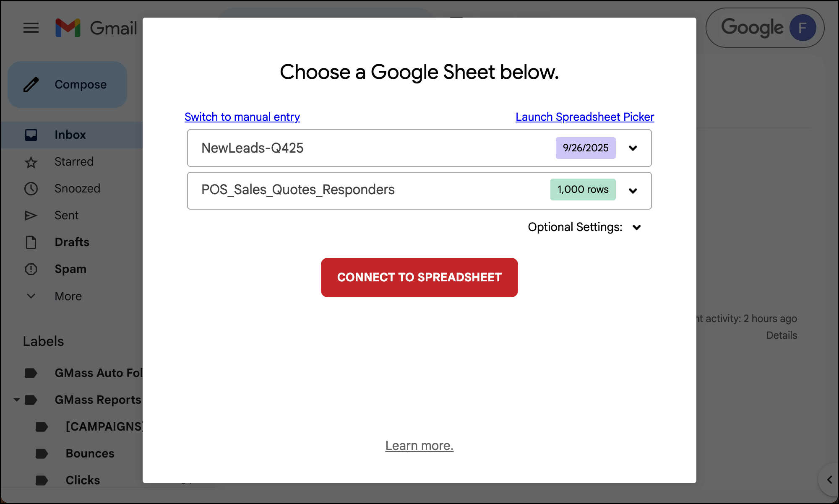Image resolution: width=839 pixels, height=504 pixels.
Task: Collapse the GMass Reports label group
Action: [x=17, y=400]
